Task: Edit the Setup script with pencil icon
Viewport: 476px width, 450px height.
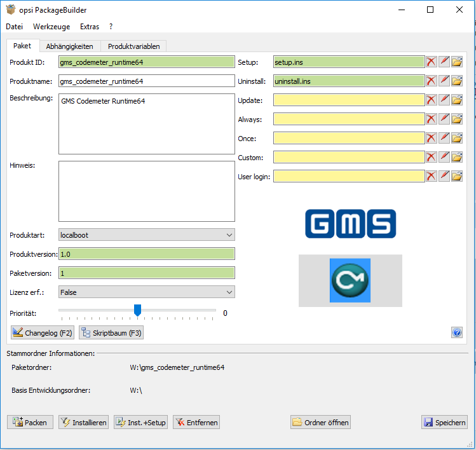Action: [444, 62]
